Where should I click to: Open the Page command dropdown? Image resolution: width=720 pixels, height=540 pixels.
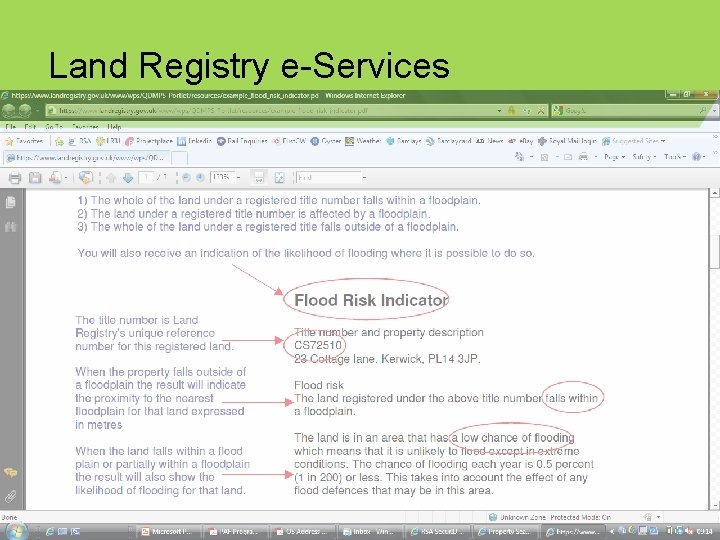coord(614,157)
